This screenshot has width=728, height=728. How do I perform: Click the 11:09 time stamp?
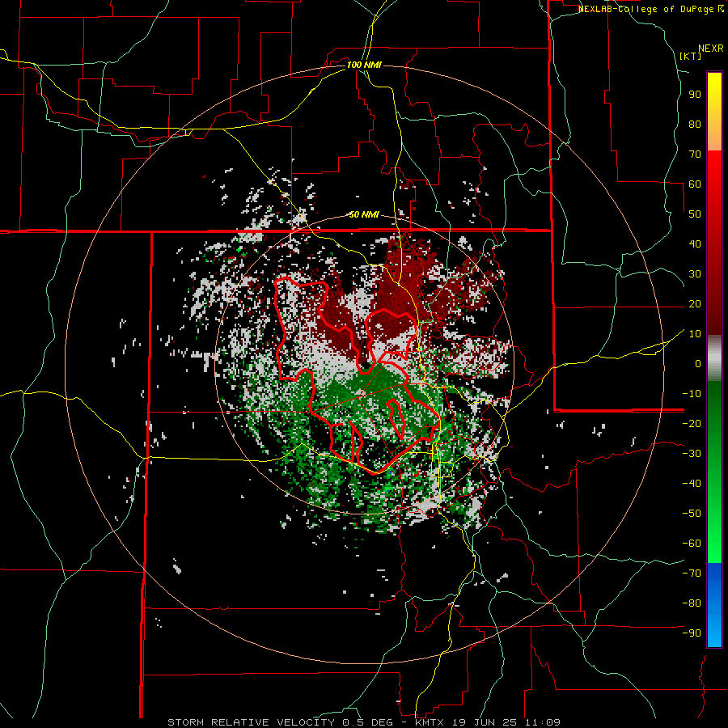pyautogui.click(x=544, y=722)
